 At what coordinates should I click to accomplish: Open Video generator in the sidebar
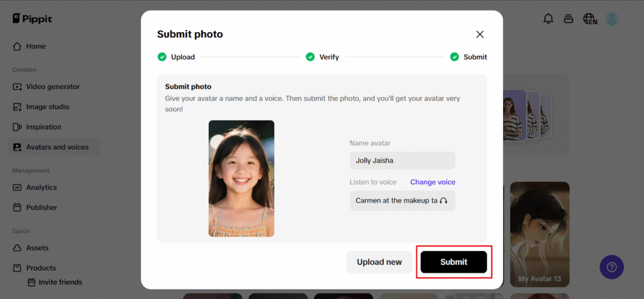coord(54,87)
